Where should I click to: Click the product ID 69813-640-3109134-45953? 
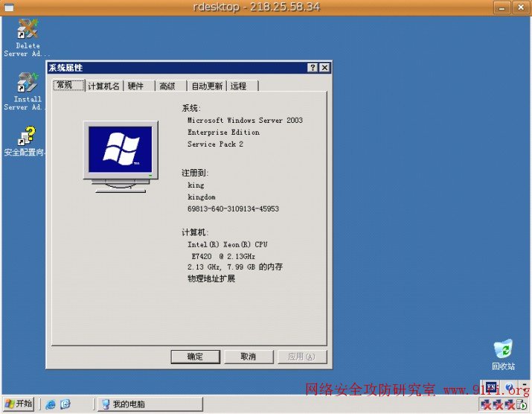[233, 209]
